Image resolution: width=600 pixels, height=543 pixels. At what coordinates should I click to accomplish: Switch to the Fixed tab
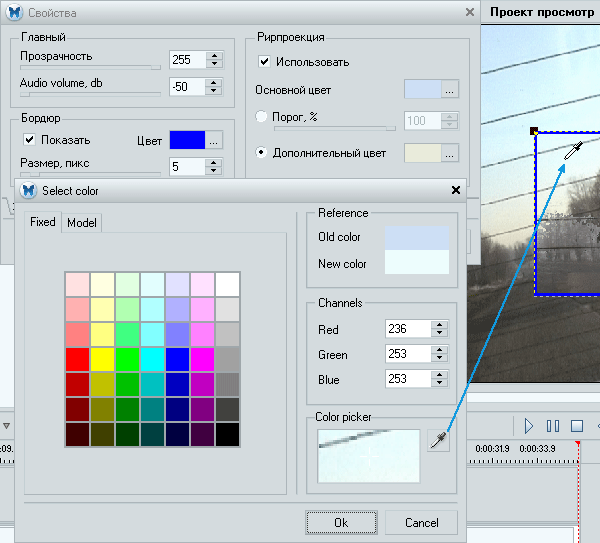pos(42,222)
